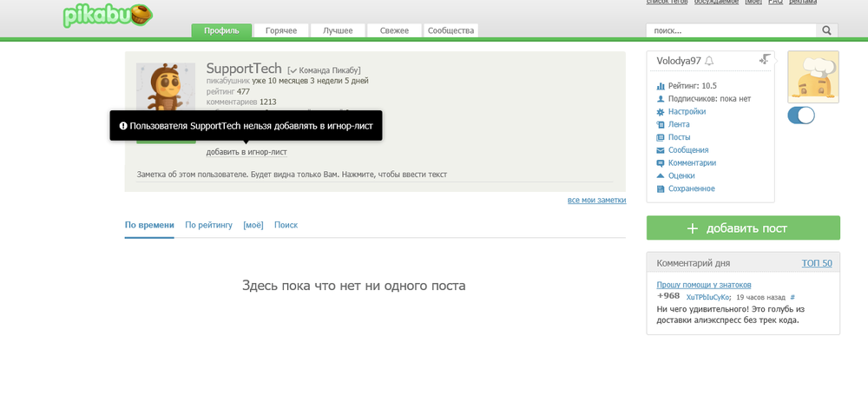Select the По времени sorting tab
Viewport: 868px width, 396px height.
(x=149, y=225)
